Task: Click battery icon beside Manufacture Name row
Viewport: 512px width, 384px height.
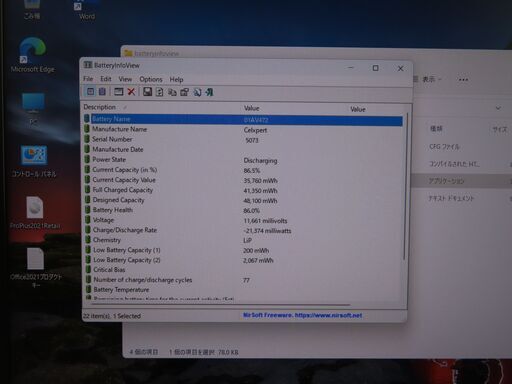Action: coord(87,129)
